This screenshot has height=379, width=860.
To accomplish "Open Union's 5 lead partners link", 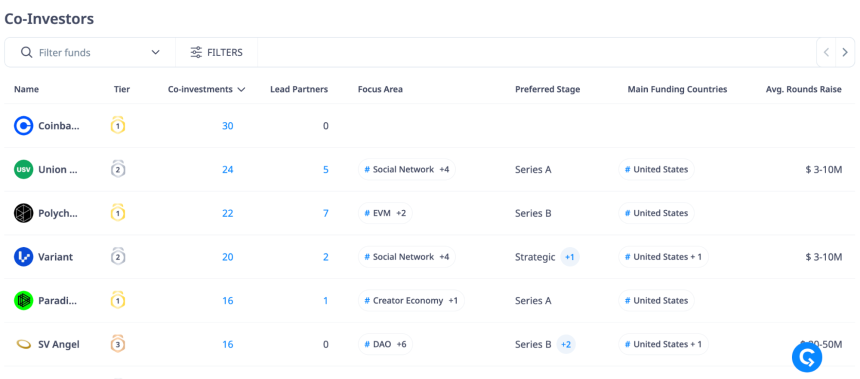I will (x=326, y=169).
